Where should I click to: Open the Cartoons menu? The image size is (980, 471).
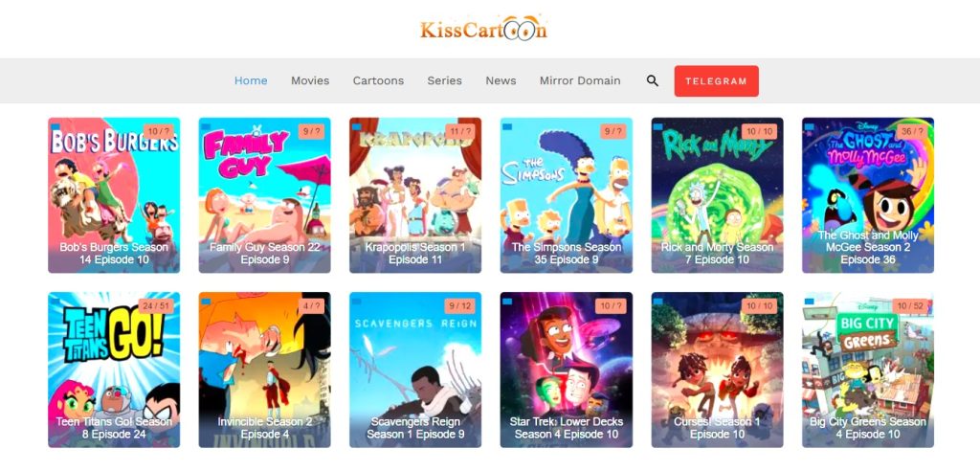click(378, 80)
